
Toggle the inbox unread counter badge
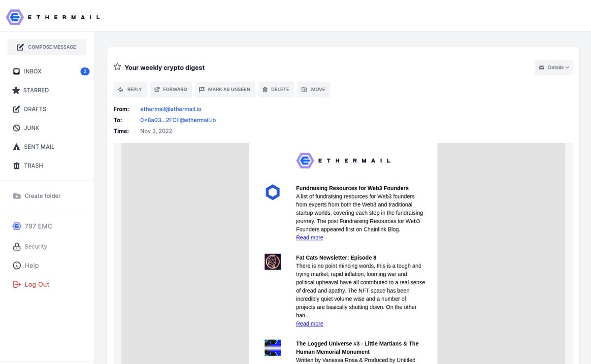click(85, 71)
